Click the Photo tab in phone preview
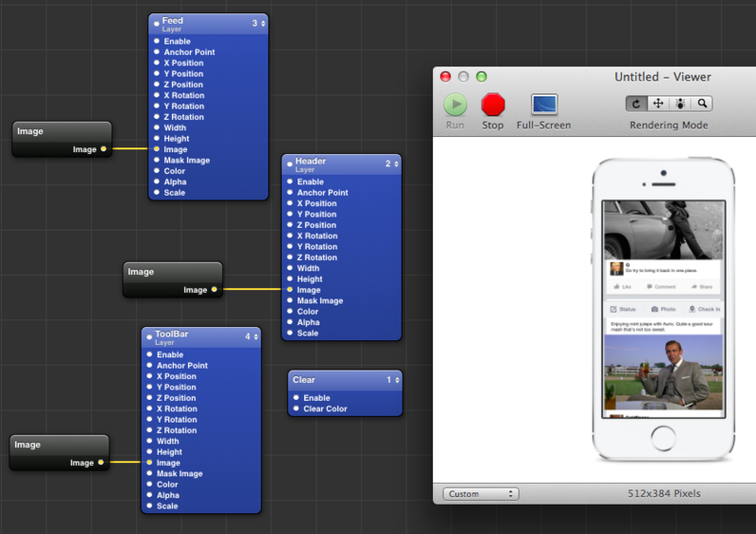The width and height of the screenshot is (756, 534). (663, 309)
